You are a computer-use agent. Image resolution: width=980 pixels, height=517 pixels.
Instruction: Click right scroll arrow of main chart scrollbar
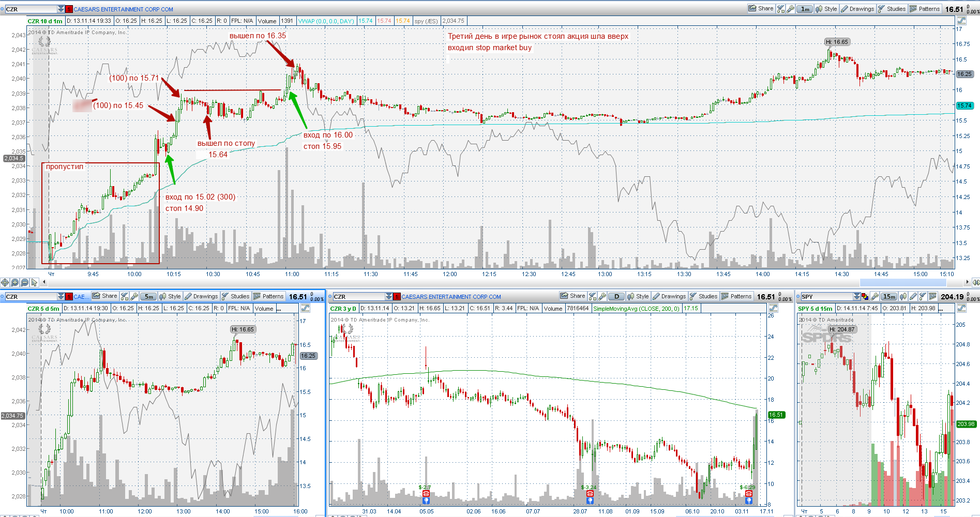(967, 282)
